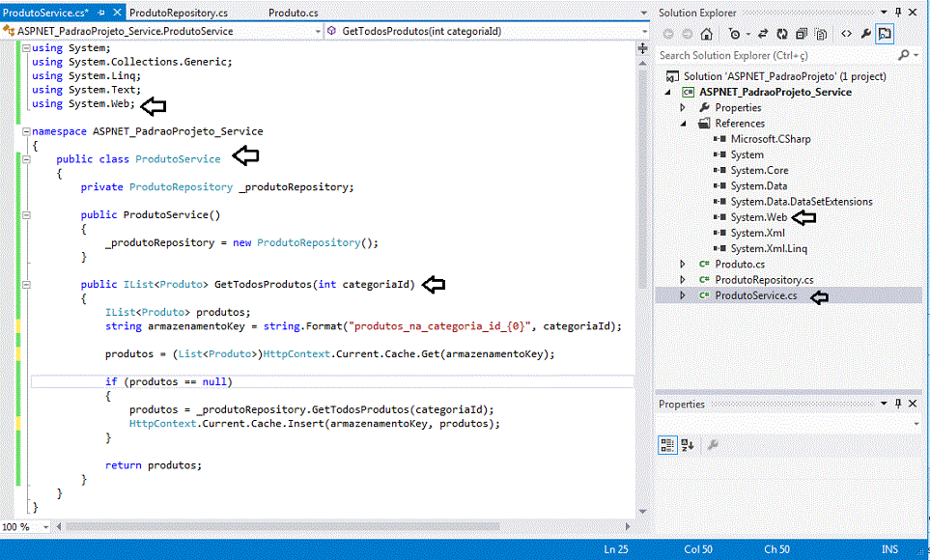Screen dimensions: 930x560
Task: Click the Search Solution Explorer field
Action: (x=775, y=55)
